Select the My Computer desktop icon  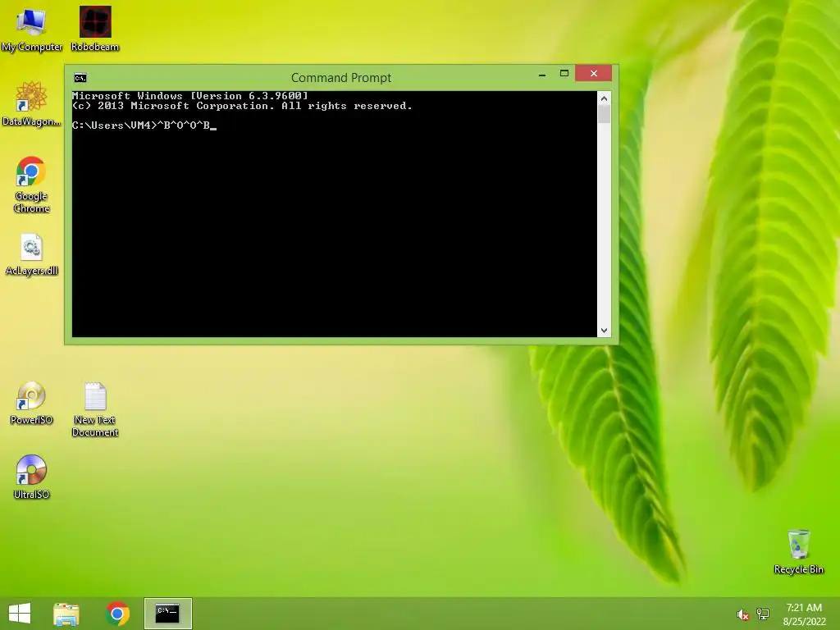tap(31, 30)
